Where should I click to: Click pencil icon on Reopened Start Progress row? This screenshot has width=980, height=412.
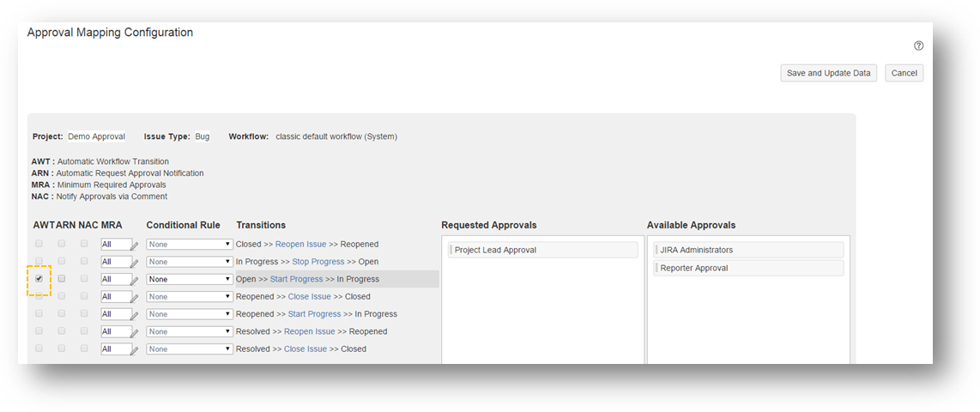135,315
